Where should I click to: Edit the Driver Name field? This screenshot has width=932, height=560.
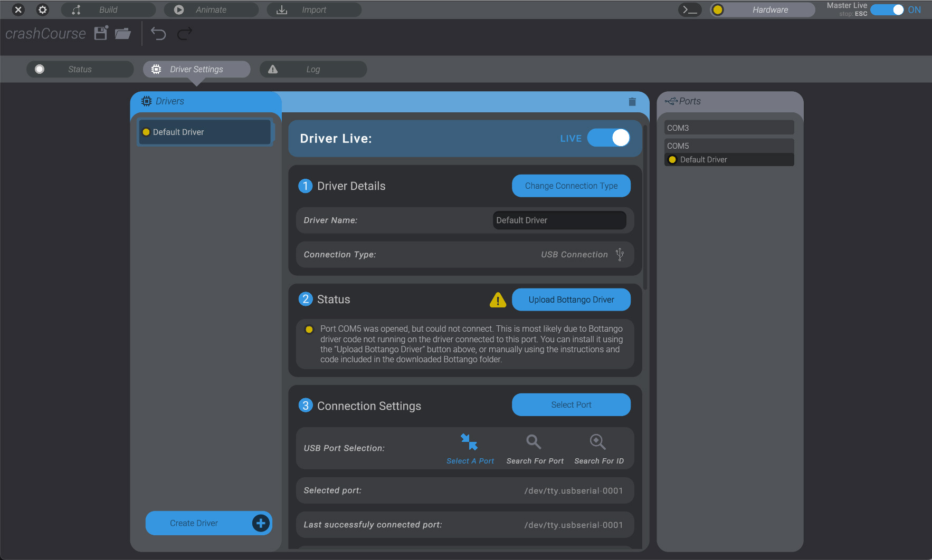click(x=558, y=220)
